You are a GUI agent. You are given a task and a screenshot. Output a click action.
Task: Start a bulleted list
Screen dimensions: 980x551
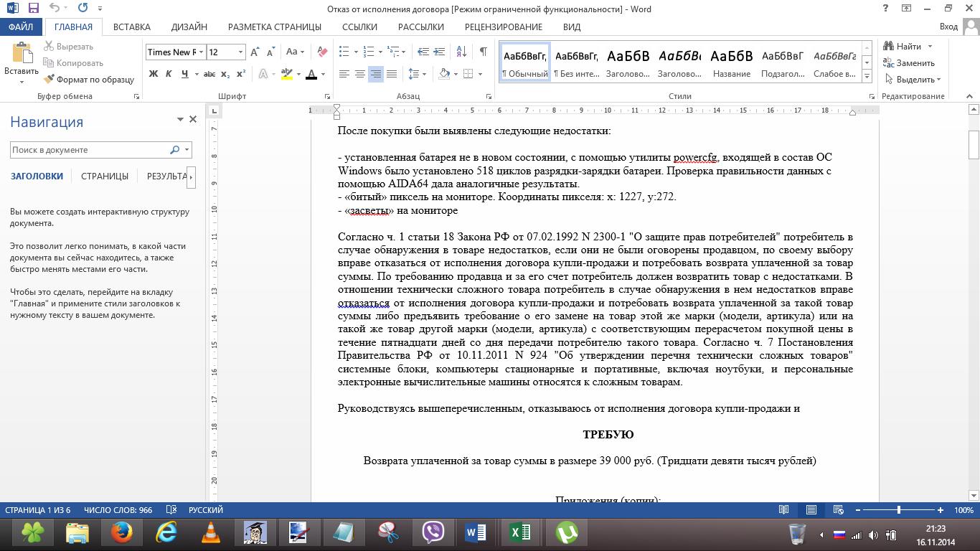[344, 52]
